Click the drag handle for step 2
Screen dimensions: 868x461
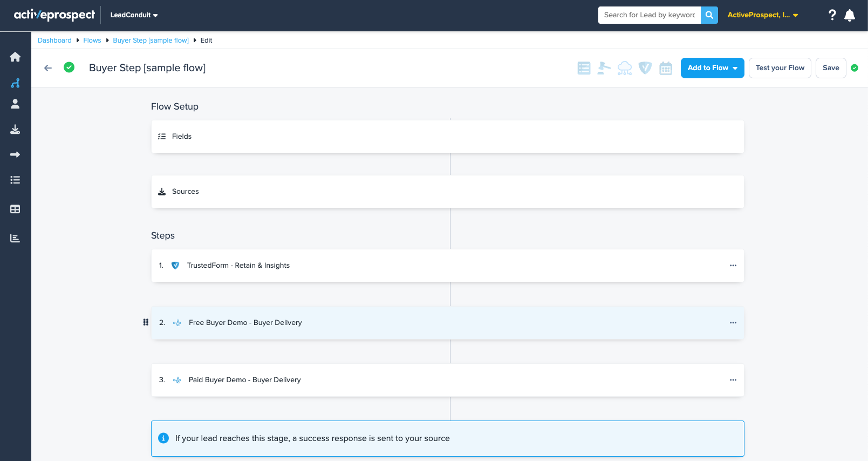pos(146,322)
